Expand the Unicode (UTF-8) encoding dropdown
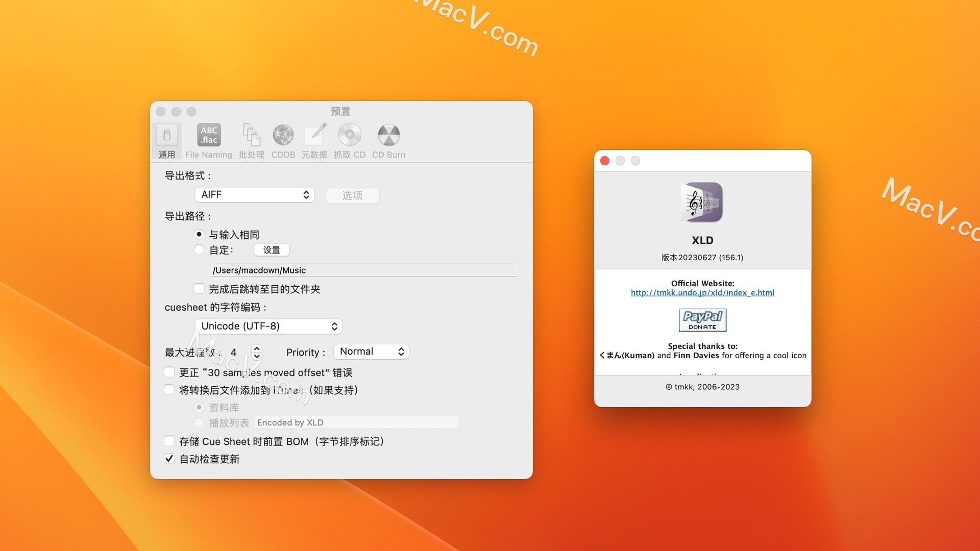 (x=268, y=326)
